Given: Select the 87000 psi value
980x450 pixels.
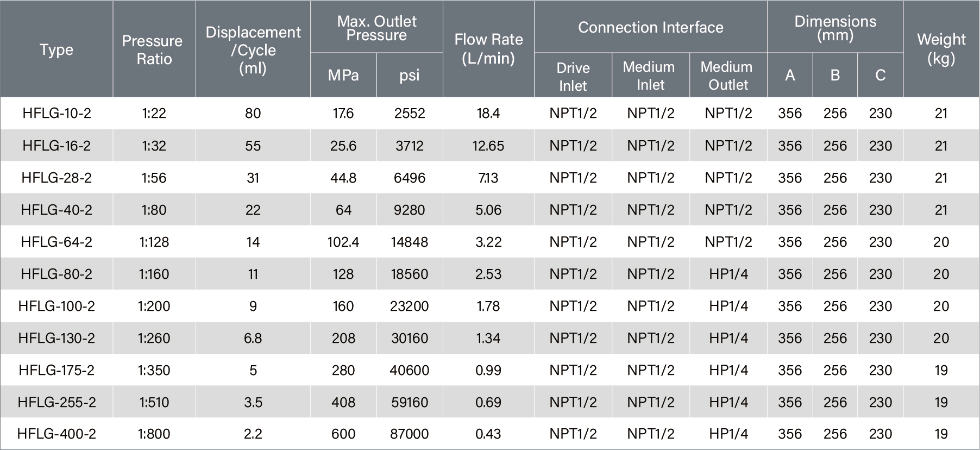Looking at the screenshot, I should 409,434.
